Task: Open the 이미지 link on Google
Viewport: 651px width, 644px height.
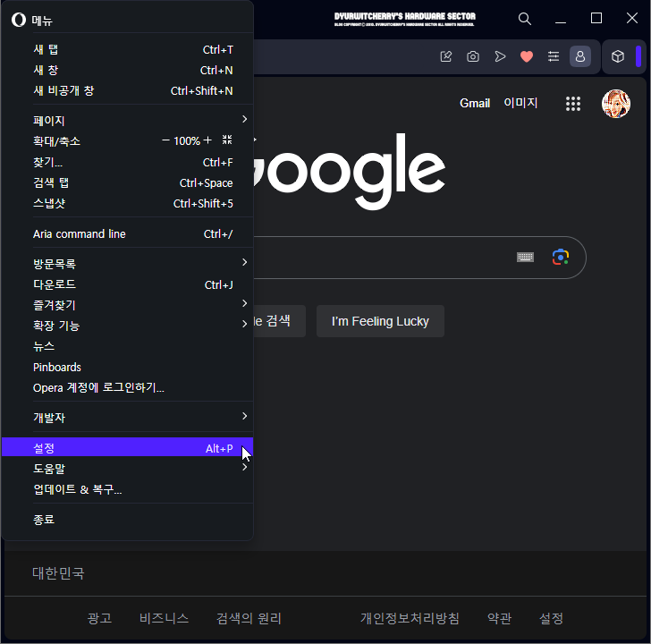Action: (x=520, y=103)
